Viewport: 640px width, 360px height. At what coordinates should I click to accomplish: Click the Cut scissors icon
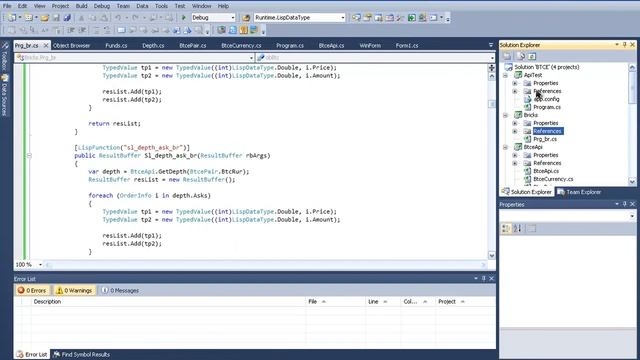[x=81, y=18]
